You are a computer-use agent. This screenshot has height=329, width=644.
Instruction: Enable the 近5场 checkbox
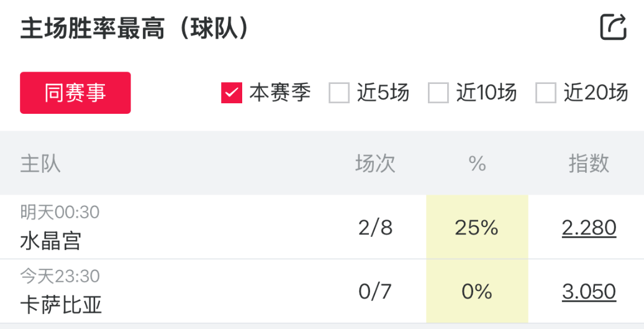click(339, 93)
